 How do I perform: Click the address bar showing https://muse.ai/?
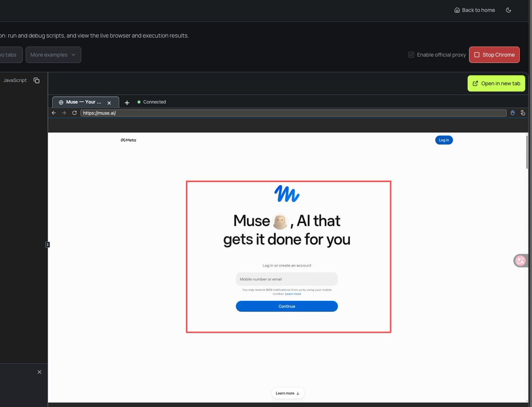pyautogui.click(x=293, y=113)
